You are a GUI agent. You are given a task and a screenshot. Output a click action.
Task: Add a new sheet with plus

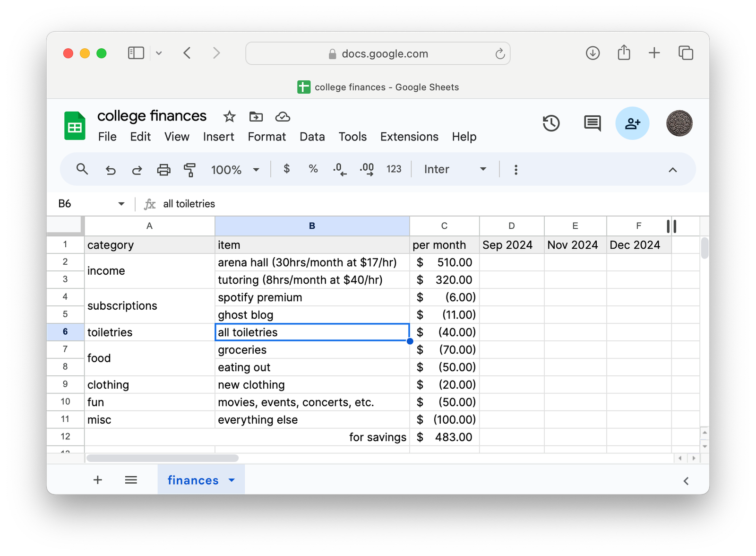98,480
